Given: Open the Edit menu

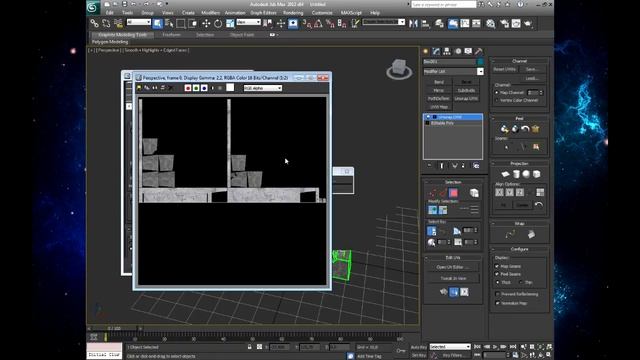Looking at the screenshot, I should click(x=109, y=13).
